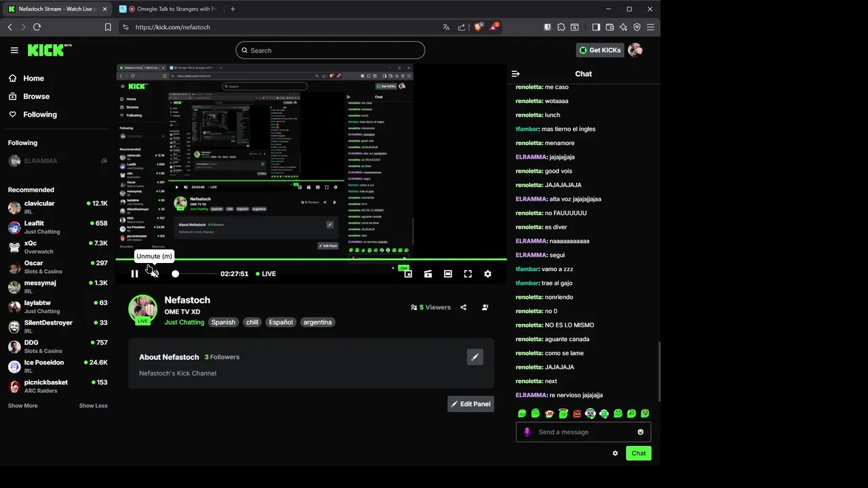Click the argentina tag
Image resolution: width=868 pixels, height=488 pixels.
[317, 322]
